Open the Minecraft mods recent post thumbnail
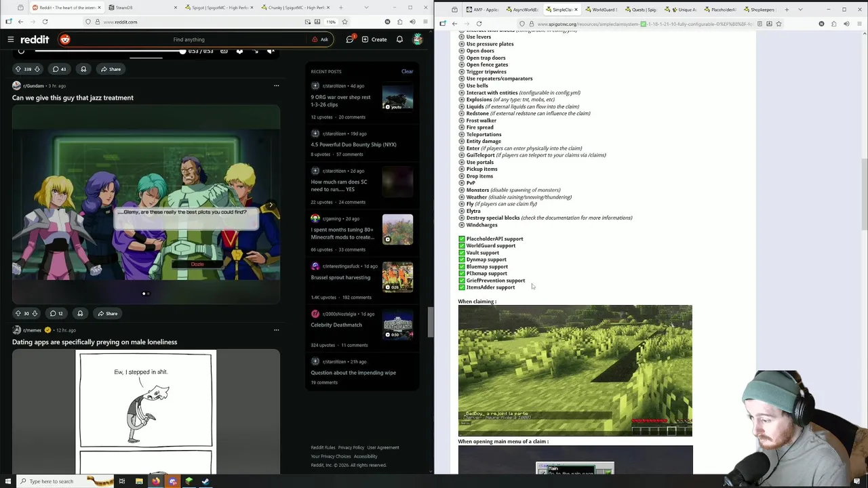 point(397,229)
